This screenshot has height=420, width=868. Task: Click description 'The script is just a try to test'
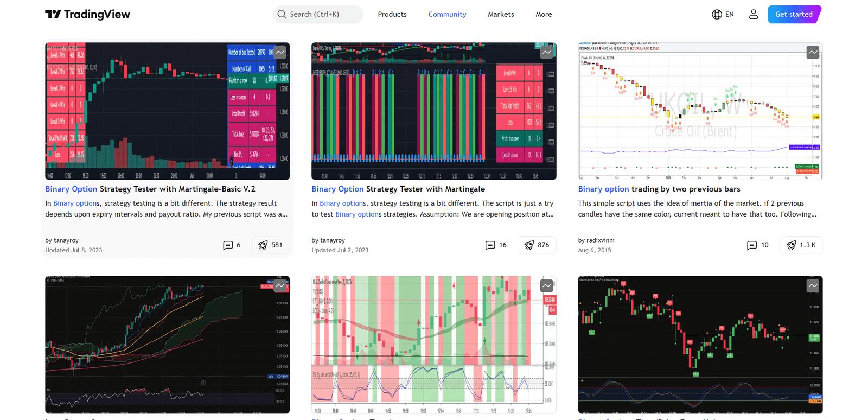(x=433, y=209)
